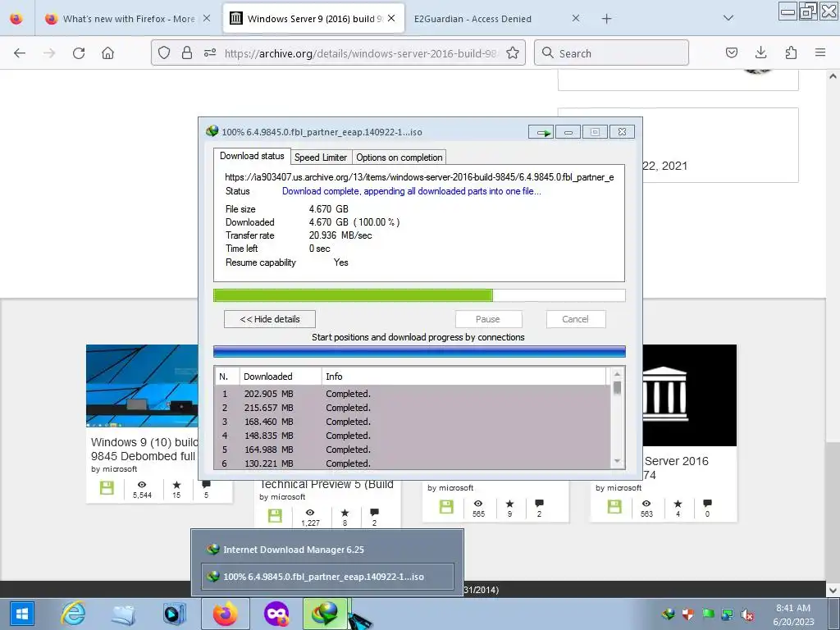
Task: Click the Pause button
Action: pos(488,319)
